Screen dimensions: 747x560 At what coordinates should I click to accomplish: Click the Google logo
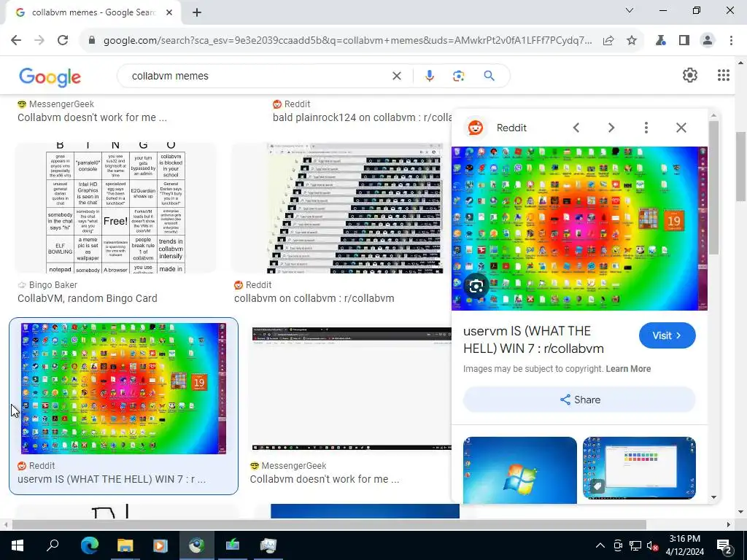tap(50, 77)
